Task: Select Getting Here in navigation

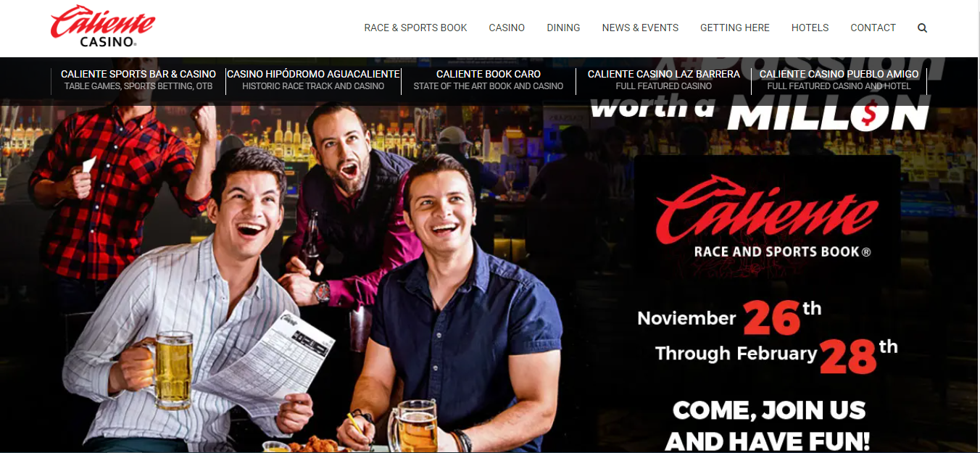Action: 735,28
